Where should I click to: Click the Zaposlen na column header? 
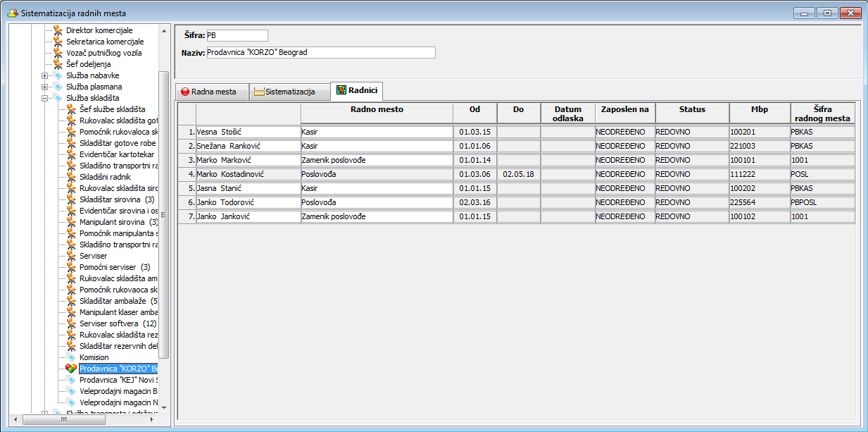pyautogui.click(x=625, y=113)
